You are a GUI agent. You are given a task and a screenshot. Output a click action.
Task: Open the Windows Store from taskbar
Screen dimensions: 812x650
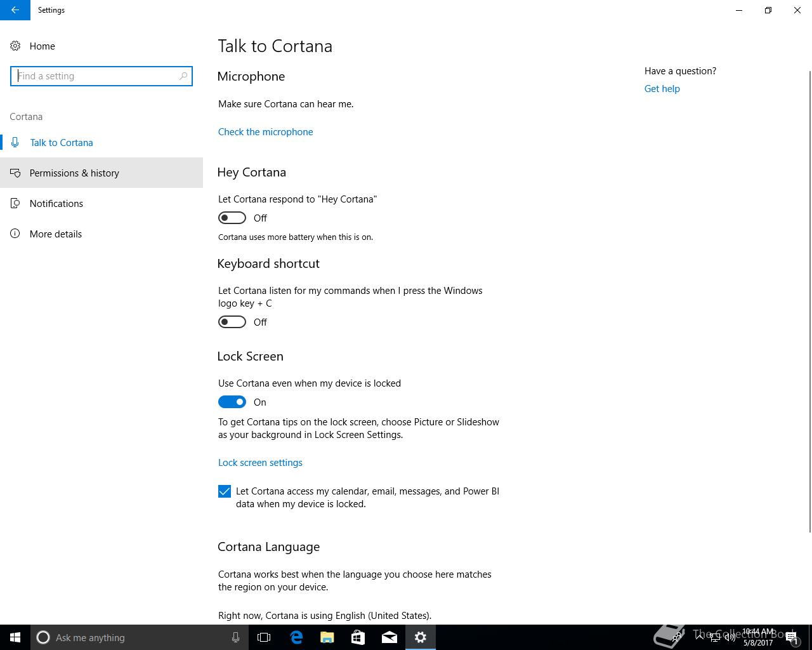pos(358,637)
